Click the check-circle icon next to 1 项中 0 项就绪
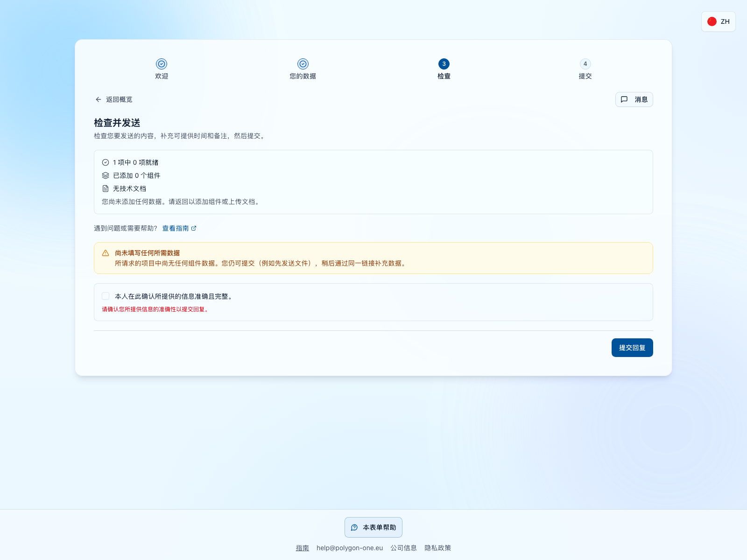747x560 pixels. (106, 162)
